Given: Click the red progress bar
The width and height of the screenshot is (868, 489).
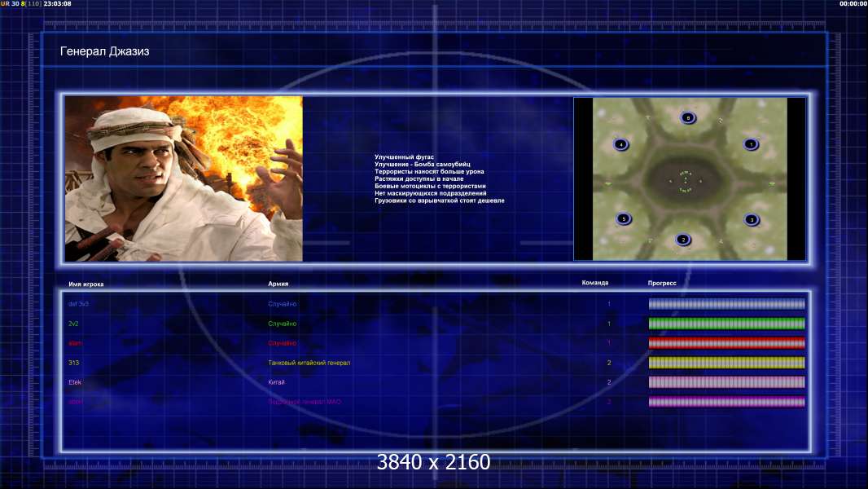Looking at the screenshot, I should (726, 343).
